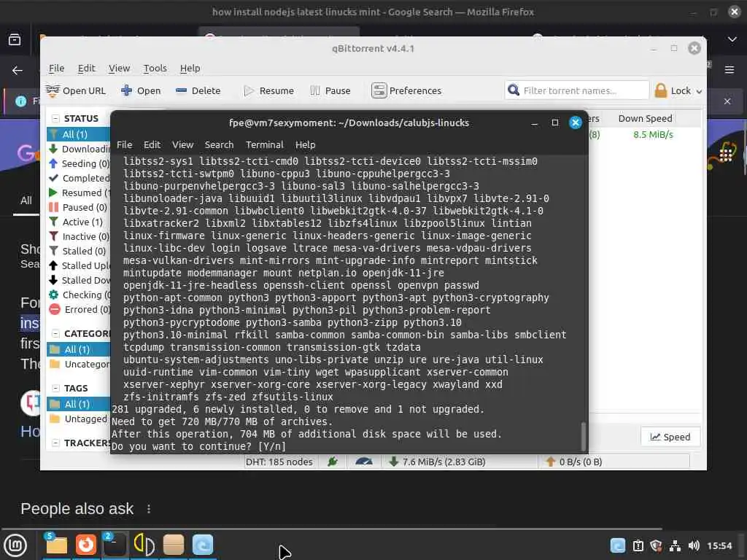The height and width of the screenshot is (560, 747).
Task: Click the padlock Lock icon
Action: point(661,90)
